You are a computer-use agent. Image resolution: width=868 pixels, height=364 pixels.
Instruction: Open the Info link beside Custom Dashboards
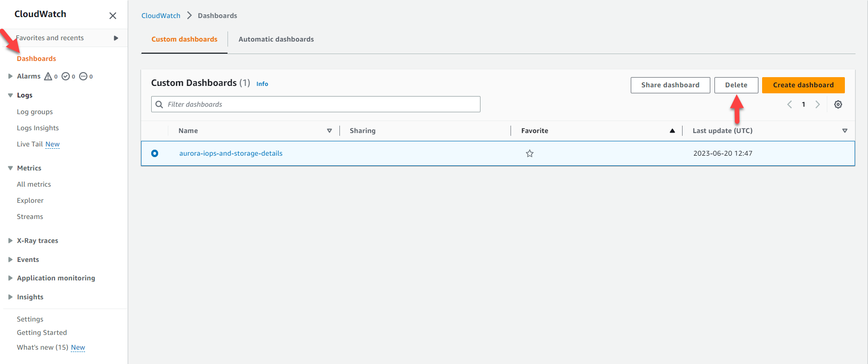click(262, 84)
